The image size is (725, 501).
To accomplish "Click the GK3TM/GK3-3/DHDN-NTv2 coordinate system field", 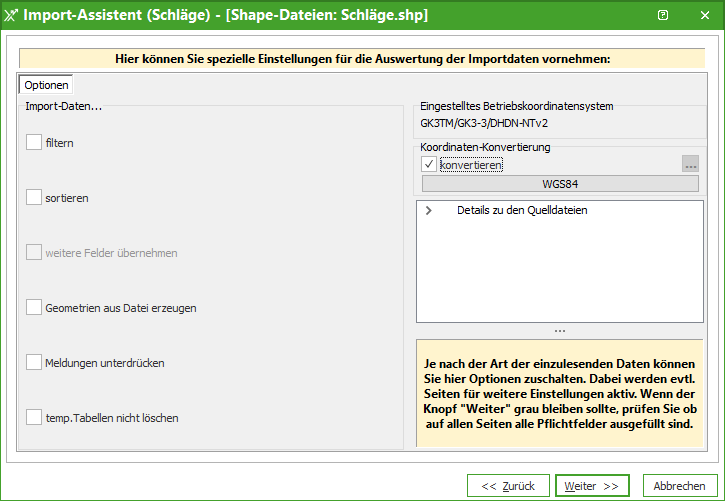I will 484,124.
